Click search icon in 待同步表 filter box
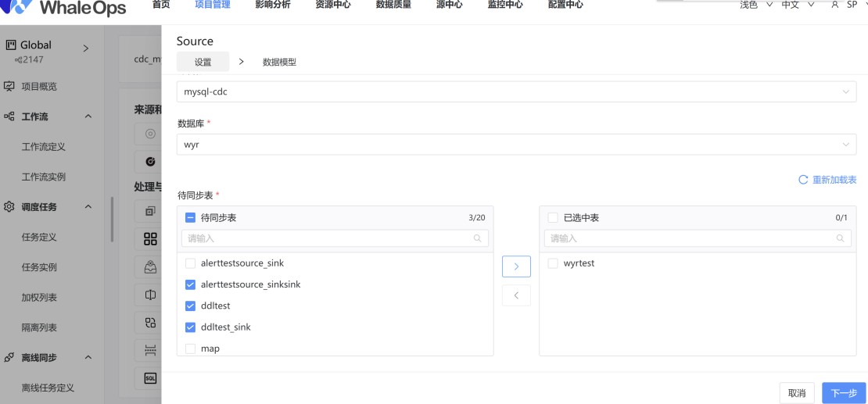Screen dimensions: 868x404 click(477, 238)
